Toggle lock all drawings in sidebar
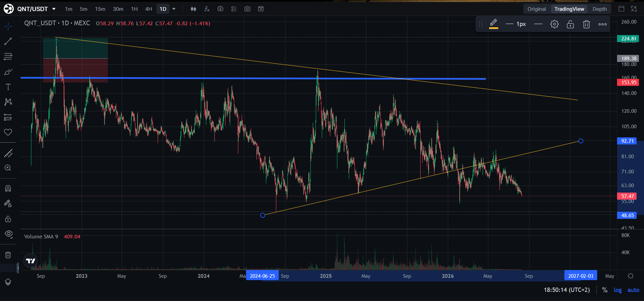The image size is (644, 301). [x=8, y=219]
